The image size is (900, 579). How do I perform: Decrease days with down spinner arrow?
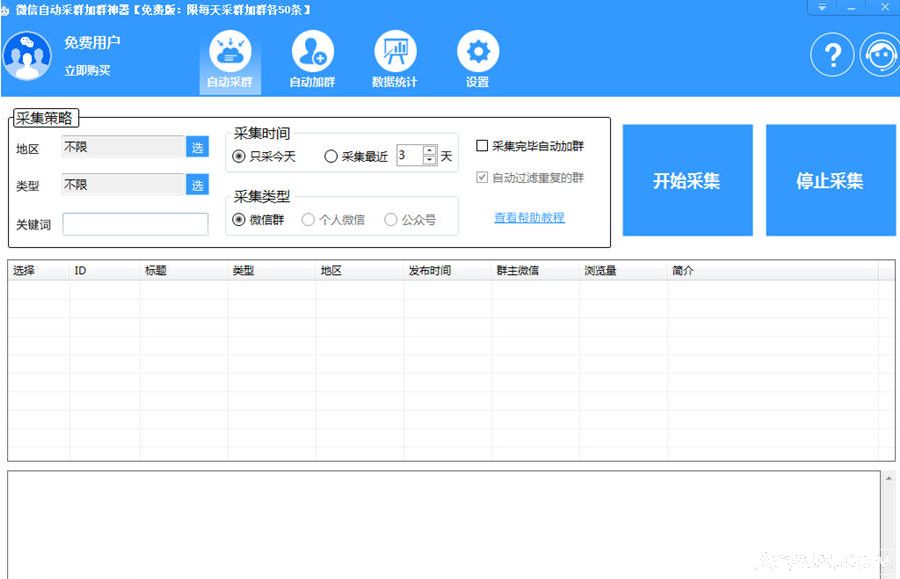coord(429,161)
